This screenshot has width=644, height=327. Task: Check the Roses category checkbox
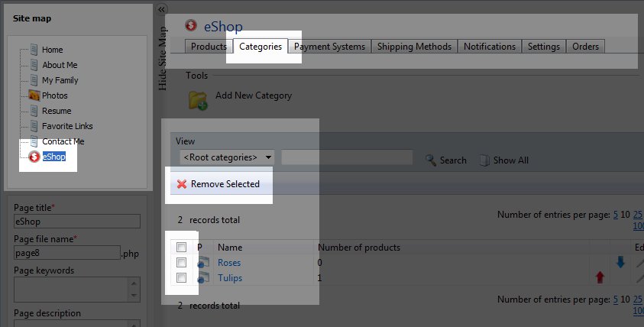coord(181,263)
